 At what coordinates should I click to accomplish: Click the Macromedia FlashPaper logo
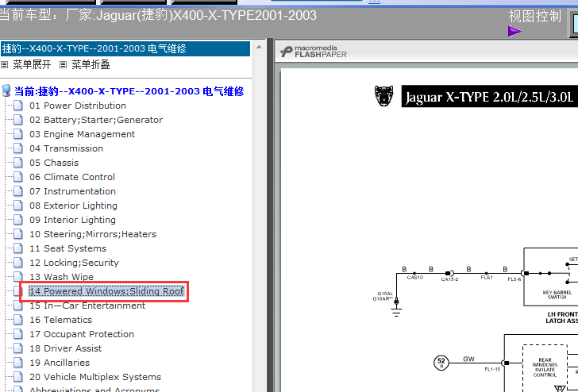click(314, 52)
